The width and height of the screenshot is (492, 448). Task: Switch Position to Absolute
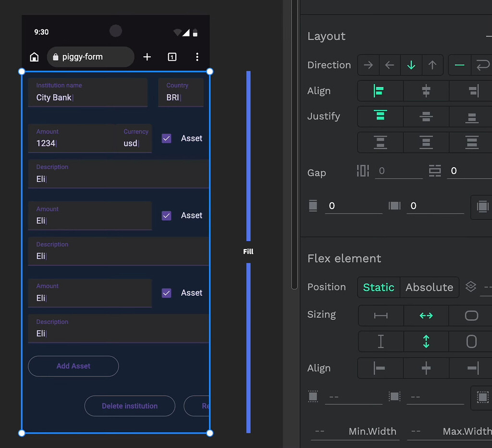429,287
